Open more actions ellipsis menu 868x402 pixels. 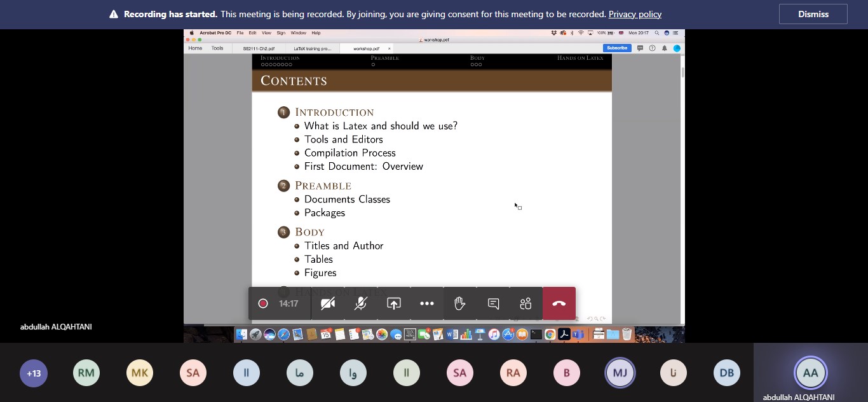click(x=427, y=303)
